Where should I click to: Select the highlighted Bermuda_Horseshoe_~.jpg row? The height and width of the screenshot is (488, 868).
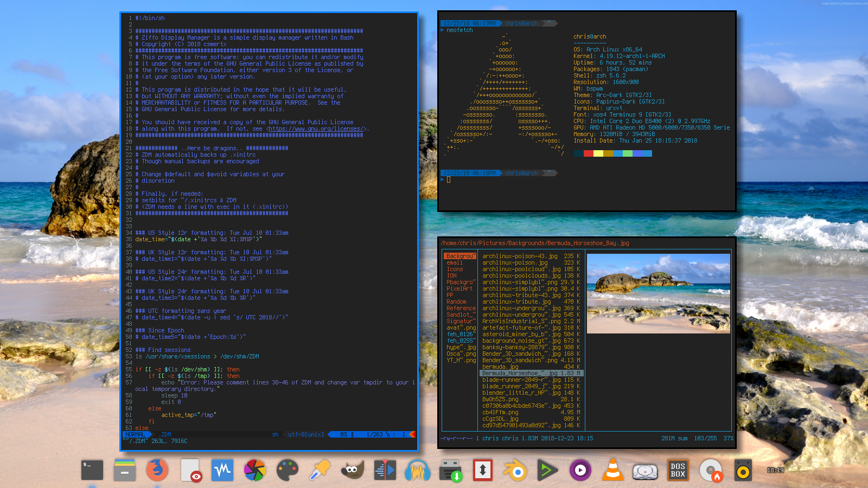pos(531,373)
